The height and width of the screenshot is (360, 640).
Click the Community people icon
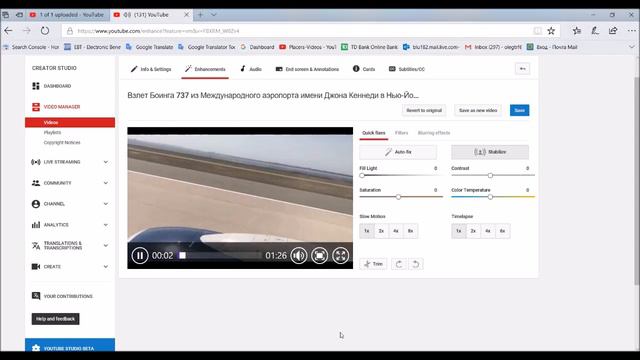(x=36, y=183)
